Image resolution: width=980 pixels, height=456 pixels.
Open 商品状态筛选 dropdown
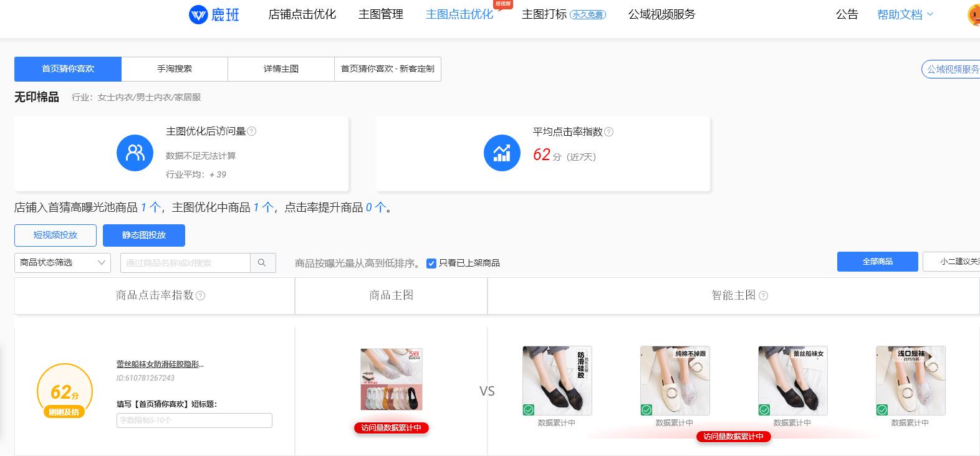point(62,263)
